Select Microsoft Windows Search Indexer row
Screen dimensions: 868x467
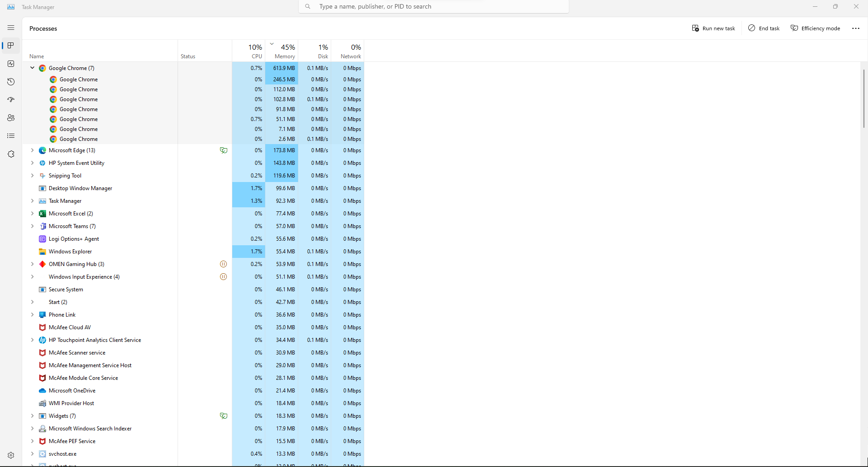[x=193, y=429]
